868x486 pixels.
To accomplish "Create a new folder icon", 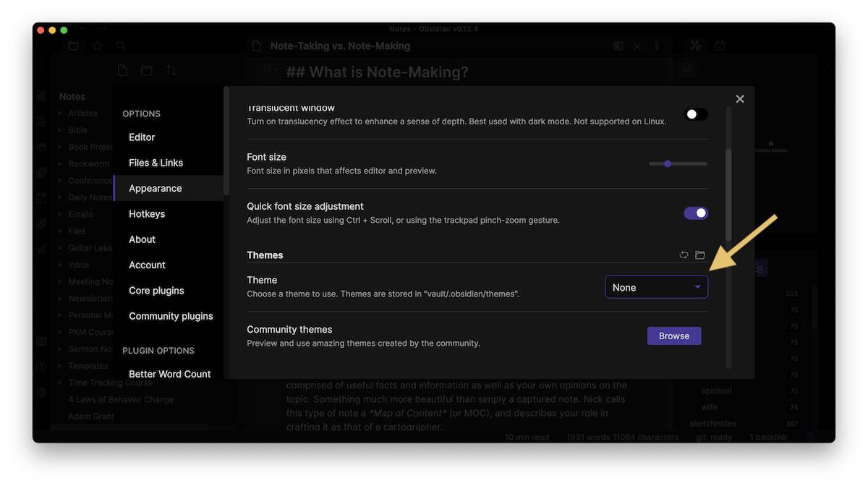I will pyautogui.click(x=147, y=70).
